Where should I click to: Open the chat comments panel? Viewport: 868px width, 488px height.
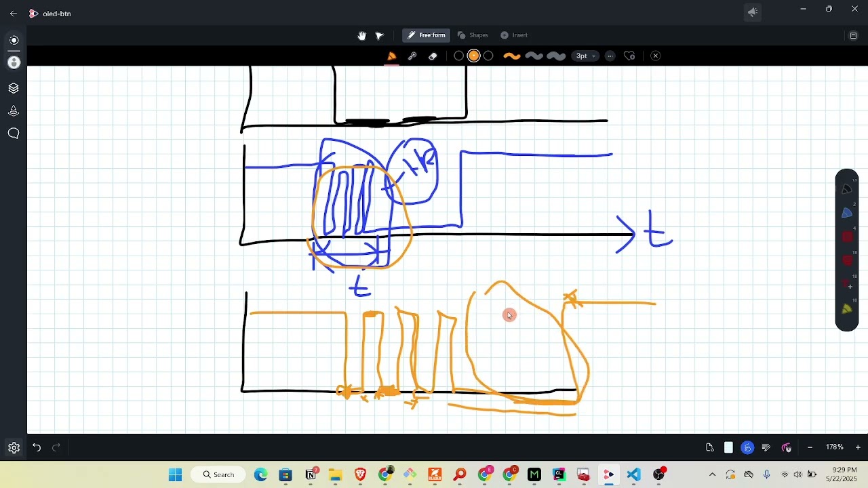click(x=14, y=134)
